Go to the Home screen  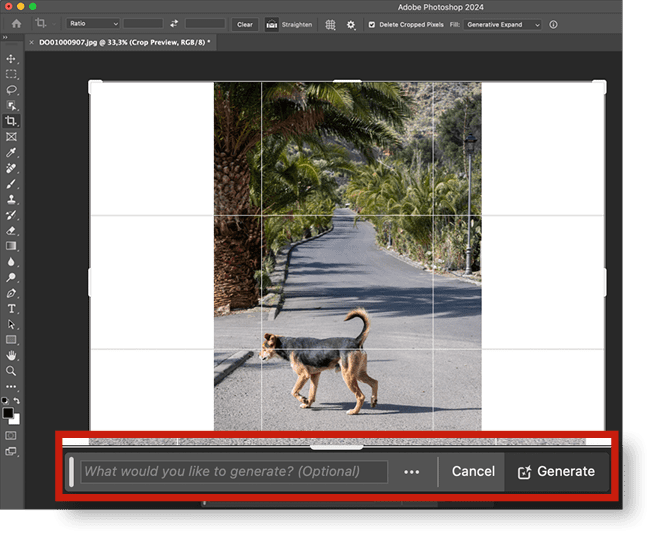(17, 24)
